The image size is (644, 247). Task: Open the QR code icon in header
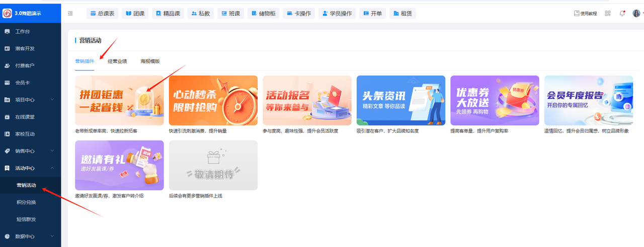click(608, 14)
